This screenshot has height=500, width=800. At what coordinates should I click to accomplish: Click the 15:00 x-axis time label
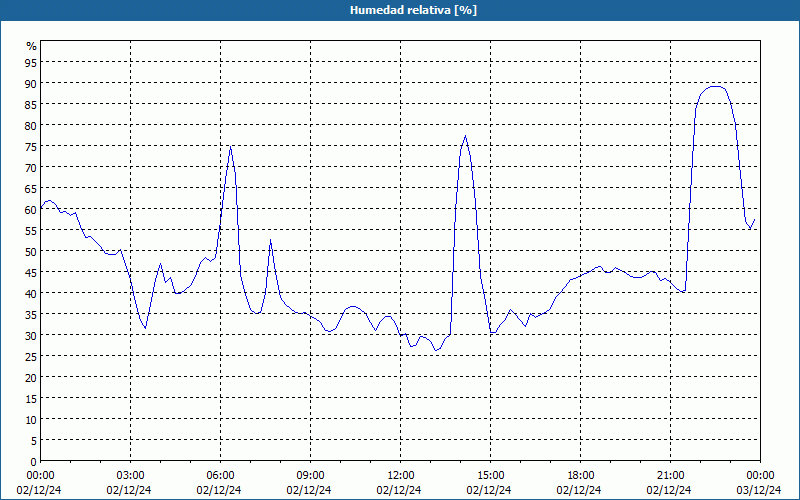[x=491, y=476]
